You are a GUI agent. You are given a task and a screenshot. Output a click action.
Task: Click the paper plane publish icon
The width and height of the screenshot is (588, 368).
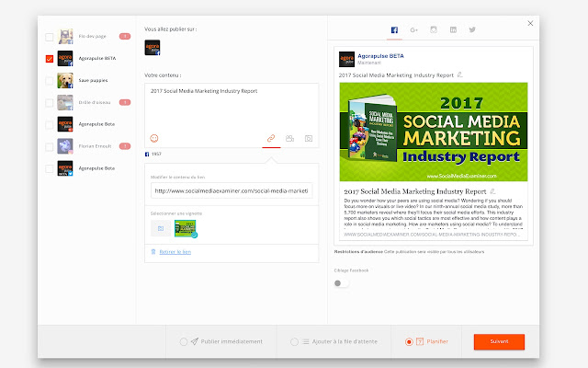(194, 341)
